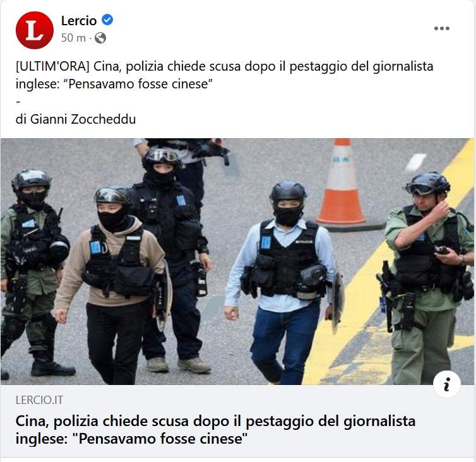Viewport: 476px width, 462px height.
Task: Open the article preview photo
Action: point(237,262)
